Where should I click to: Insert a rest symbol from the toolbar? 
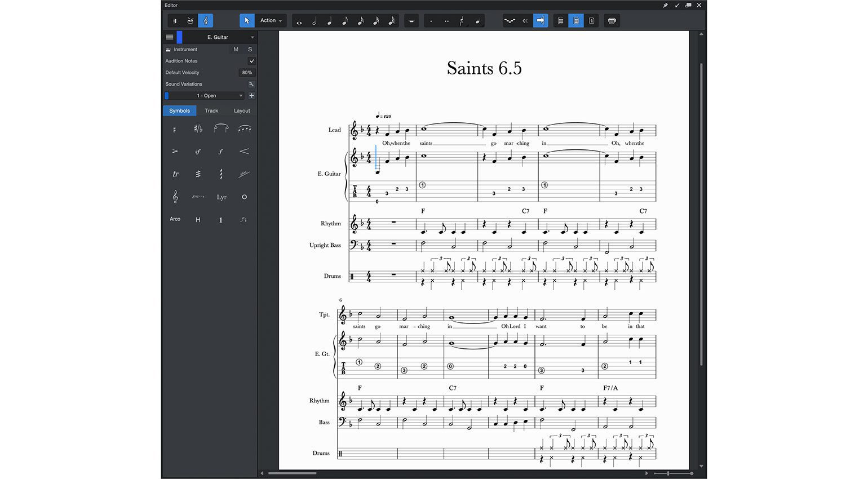click(411, 21)
